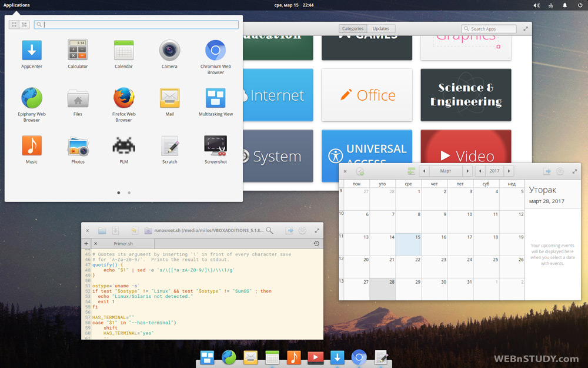Click the open-folder icon in Scratch toolbar
The image size is (588, 368).
point(102,231)
